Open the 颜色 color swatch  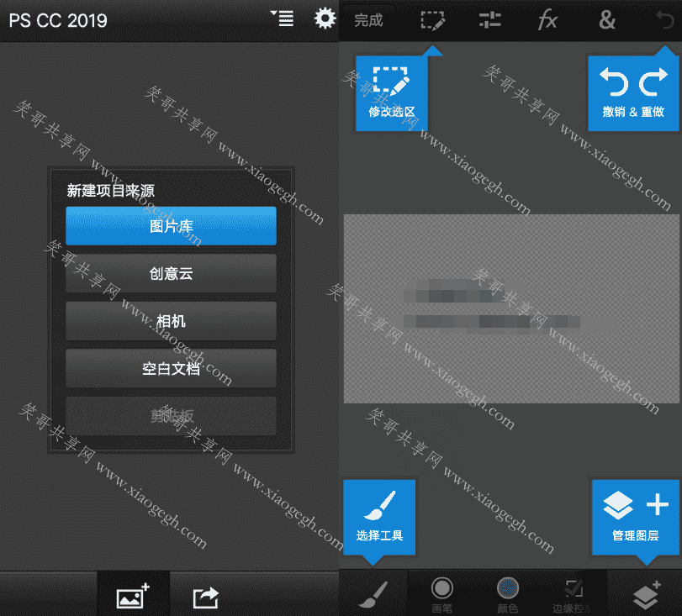[508, 594]
